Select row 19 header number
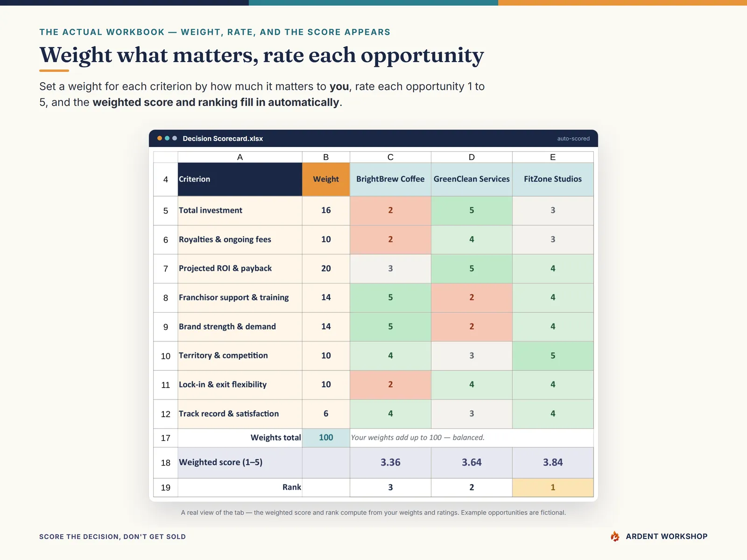 166,487
